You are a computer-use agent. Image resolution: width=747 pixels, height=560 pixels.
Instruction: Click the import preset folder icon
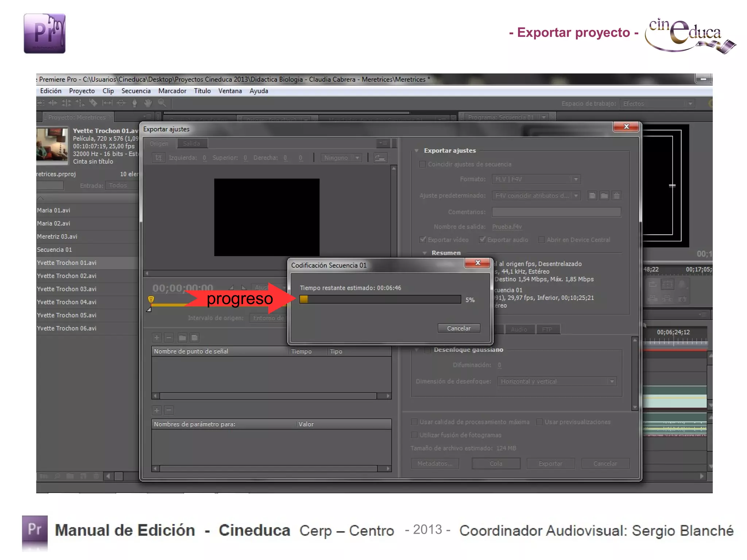604,196
